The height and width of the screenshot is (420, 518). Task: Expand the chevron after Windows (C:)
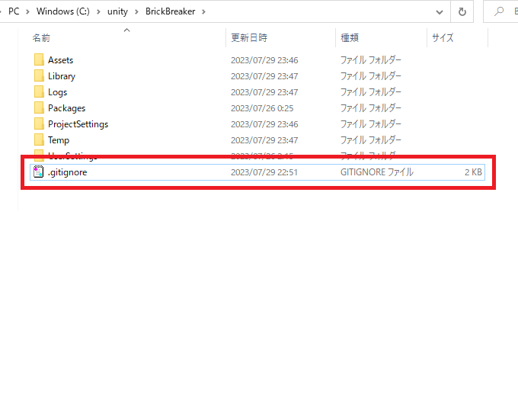(98, 12)
